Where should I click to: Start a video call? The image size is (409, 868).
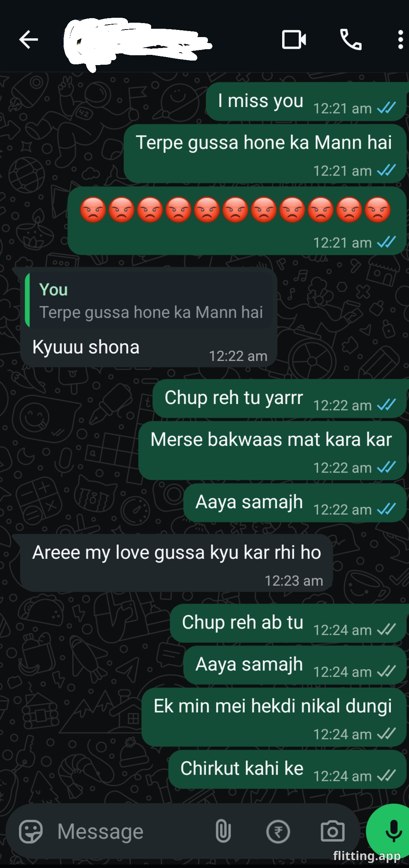294,39
